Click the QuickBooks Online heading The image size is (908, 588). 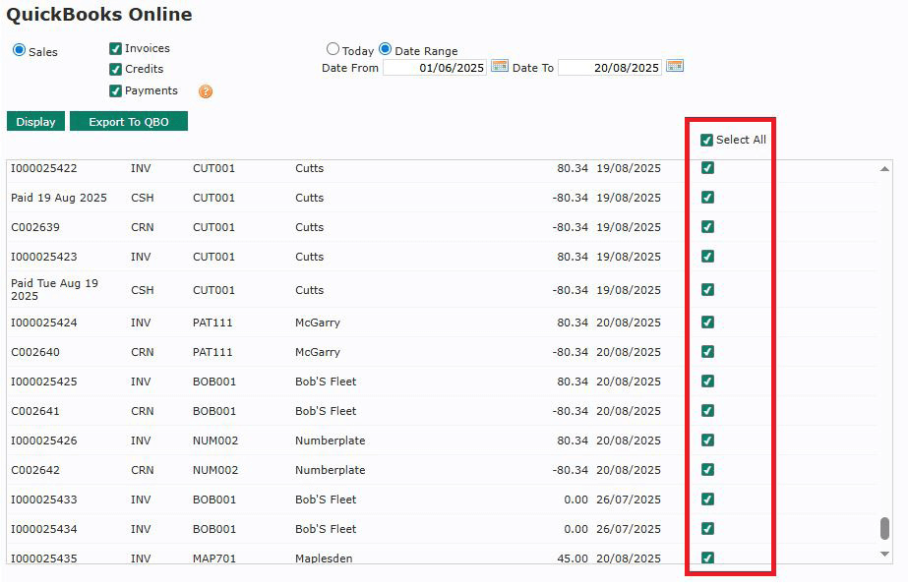[x=99, y=15]
